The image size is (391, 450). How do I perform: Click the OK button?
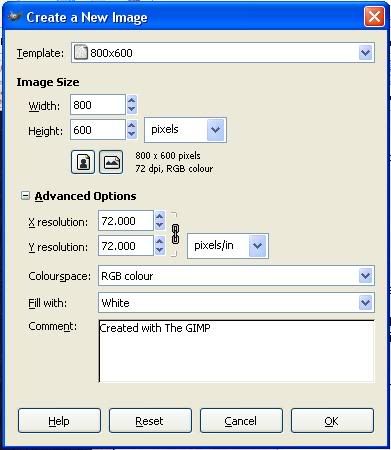332,421
